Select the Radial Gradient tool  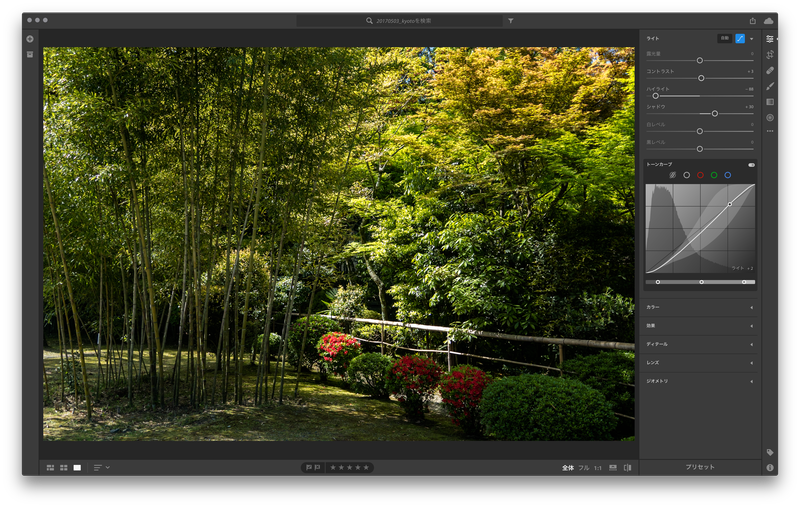pos(770,118)
